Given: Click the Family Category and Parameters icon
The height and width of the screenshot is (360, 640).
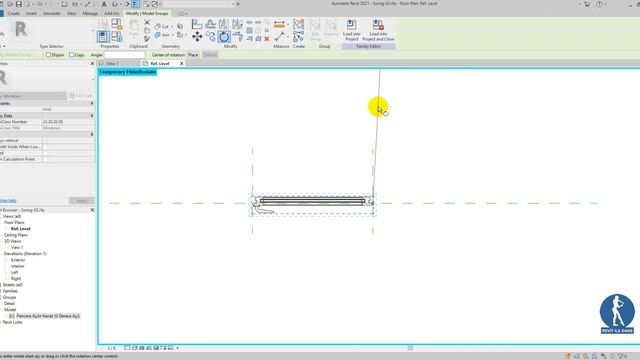Looking at the screenshot, I should click(x=117, y=24).
